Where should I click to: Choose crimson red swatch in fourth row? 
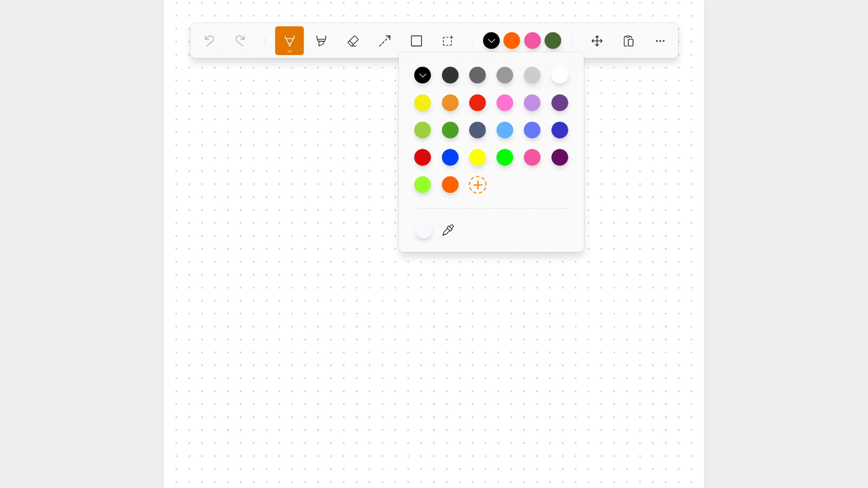[x=423, y=157]
